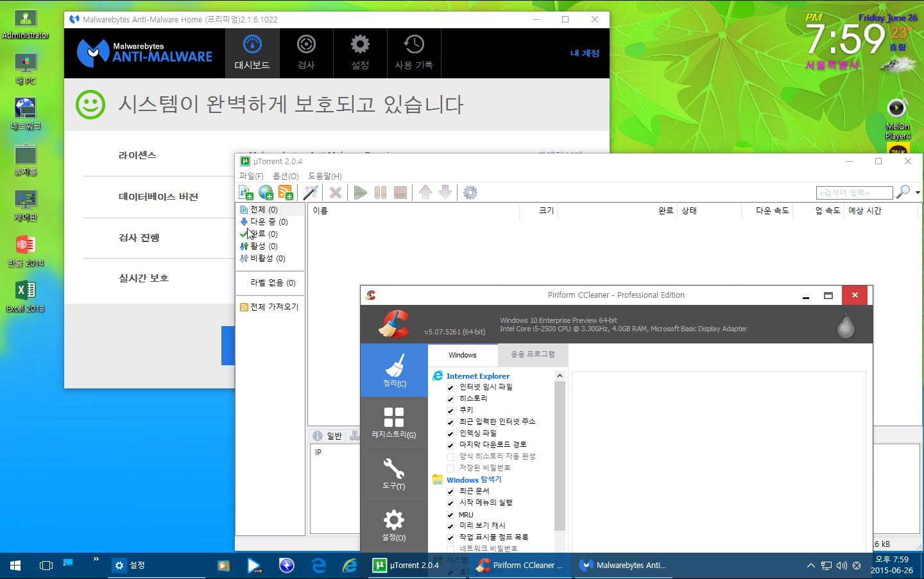The height and width of the screenshot is (579, 924).
Task: Click the green Start torrent play icon
Action: (x=361, y=193)
